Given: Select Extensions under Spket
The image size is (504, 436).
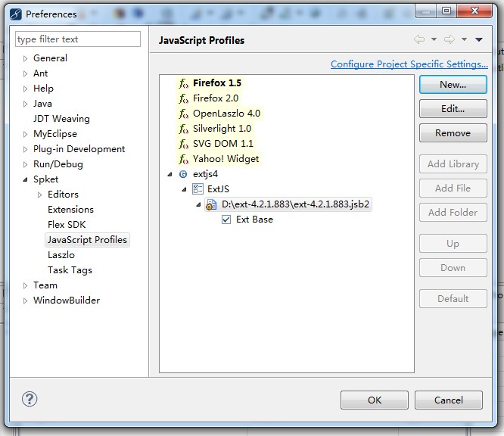Looking at the screenshot, I should pos(70,210).
